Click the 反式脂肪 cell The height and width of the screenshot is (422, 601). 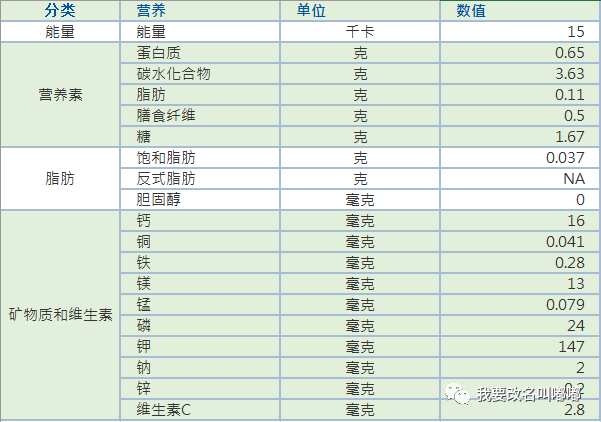200,178
